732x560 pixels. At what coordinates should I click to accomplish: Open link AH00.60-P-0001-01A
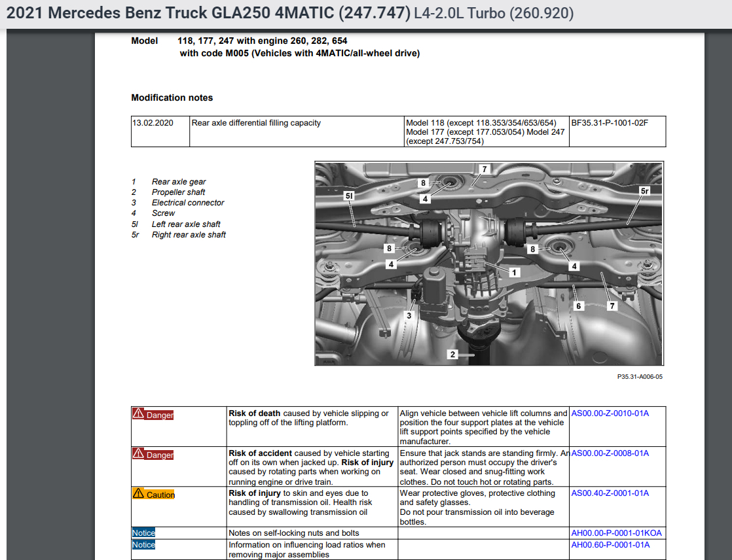(610, 544)
